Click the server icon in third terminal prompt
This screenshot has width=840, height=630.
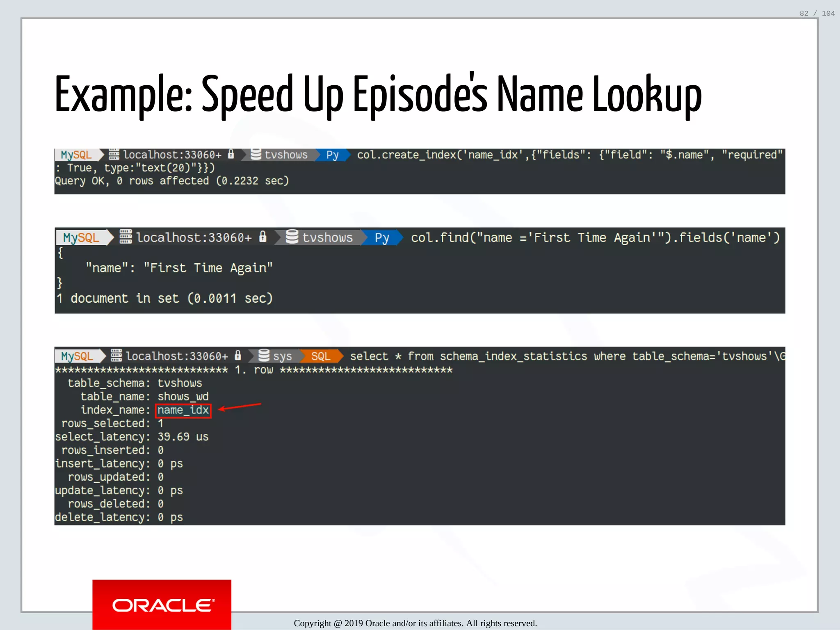coord(116,355)
